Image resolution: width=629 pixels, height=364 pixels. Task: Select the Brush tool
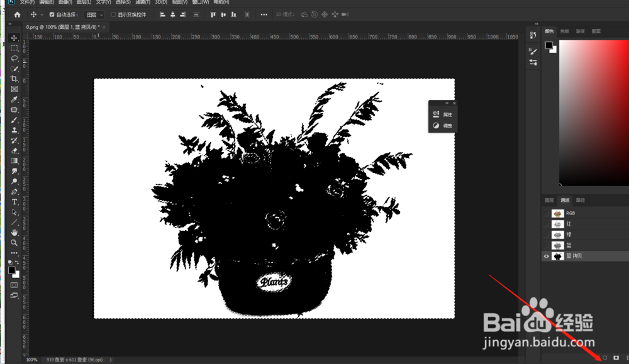(14, 120)
